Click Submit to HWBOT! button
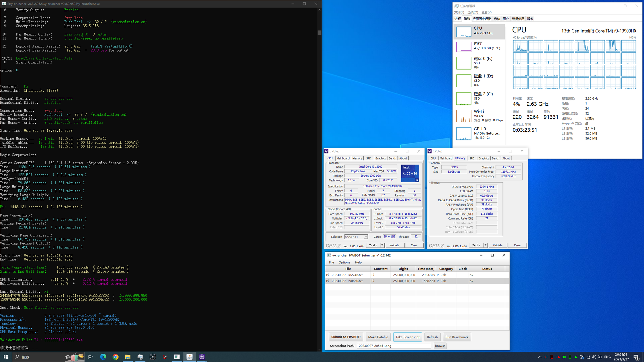This screenshot has height=362, width=644. pos(346,337)
